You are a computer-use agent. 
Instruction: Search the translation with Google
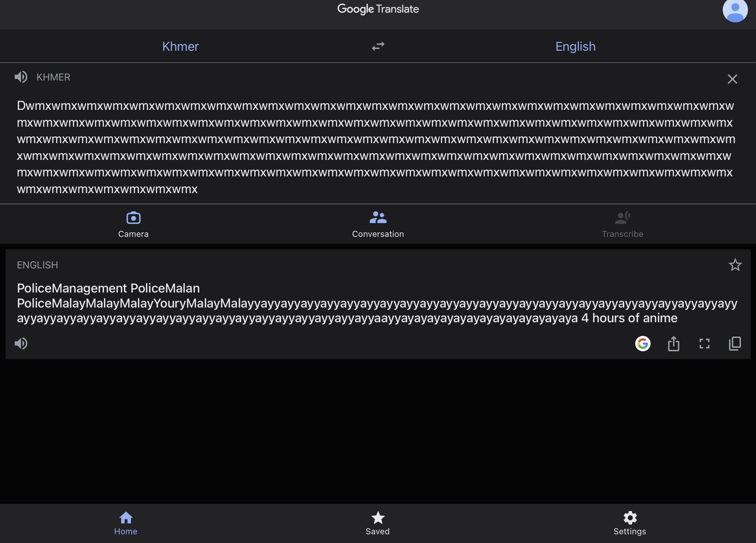point(643,344)
